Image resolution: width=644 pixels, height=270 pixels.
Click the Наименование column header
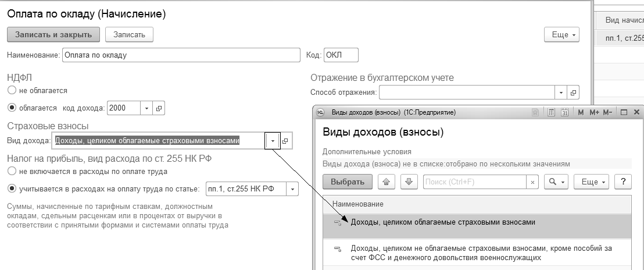[477, 204]
